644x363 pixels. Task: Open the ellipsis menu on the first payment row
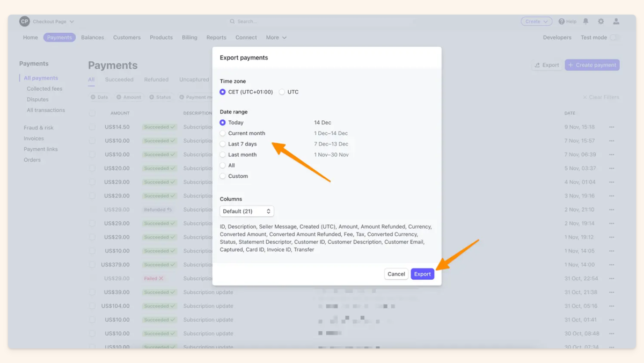click(x=611, y=127)
